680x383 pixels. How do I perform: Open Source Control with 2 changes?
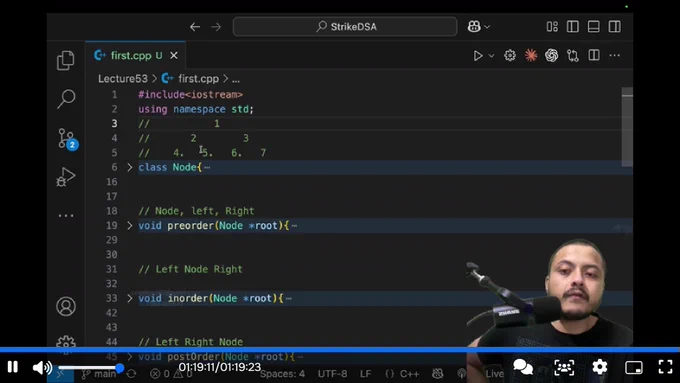(68, 139)
